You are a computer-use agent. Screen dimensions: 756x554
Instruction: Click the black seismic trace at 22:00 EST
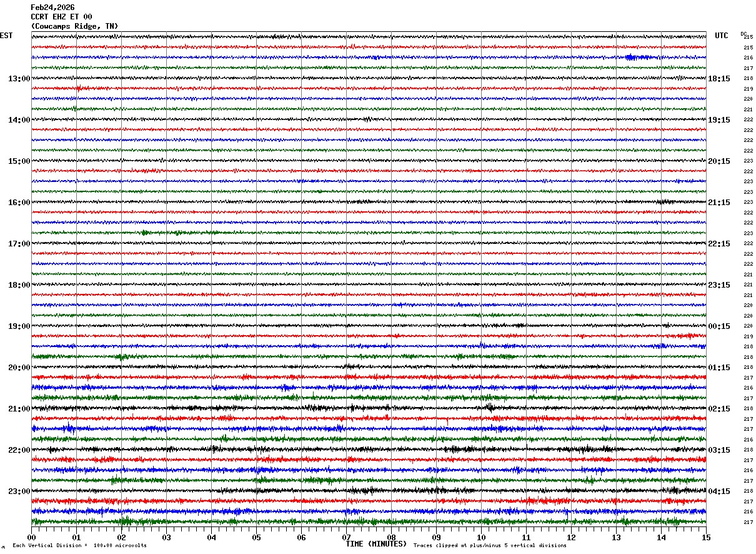(x=369, y=450)
